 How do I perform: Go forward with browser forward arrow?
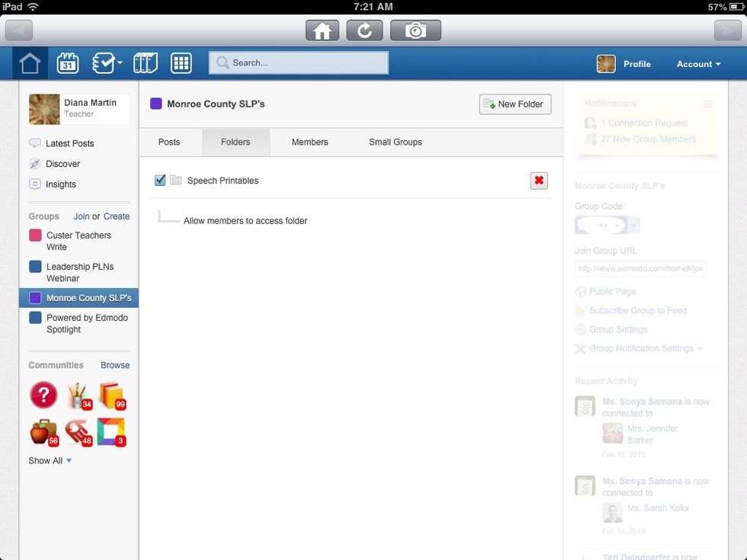coord(727,30)
